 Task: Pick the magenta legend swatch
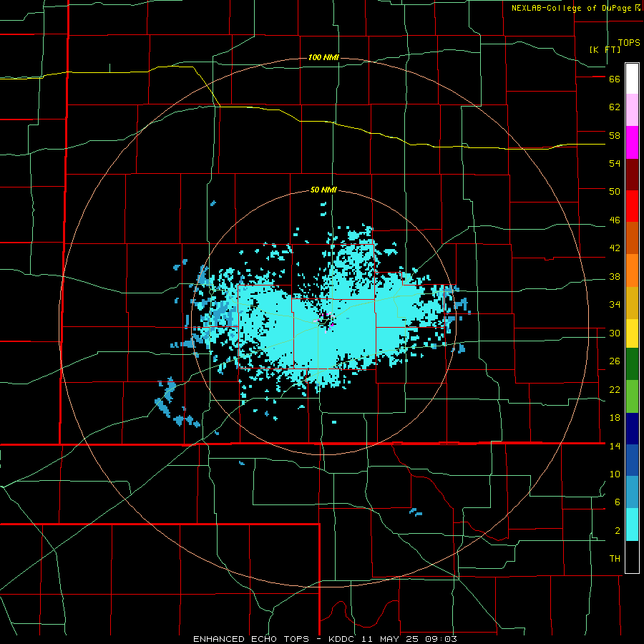pyautogui.click(x=632, y=142)
